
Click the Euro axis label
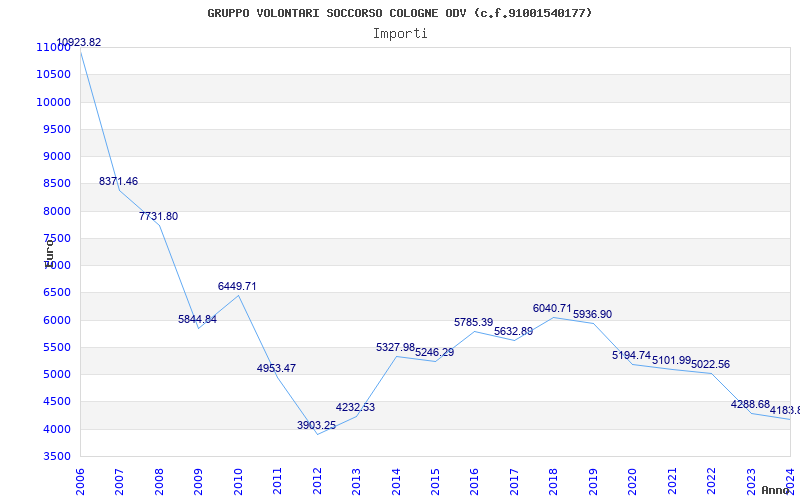tap(49, 254)
